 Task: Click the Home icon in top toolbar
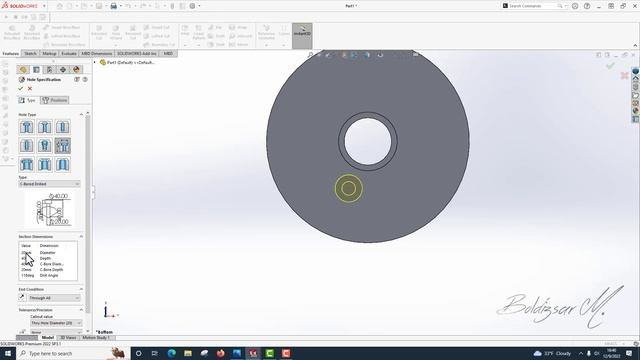(x=60, y=6)
